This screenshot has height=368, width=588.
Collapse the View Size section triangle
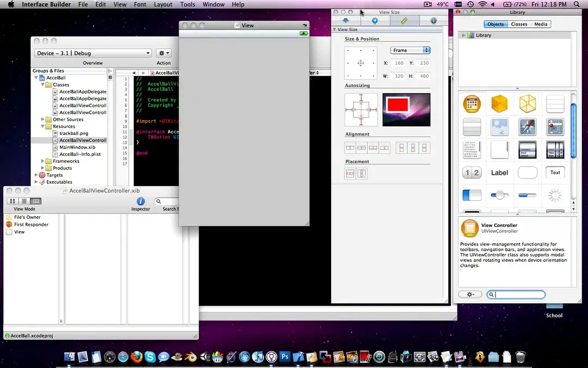coord(334,29)
